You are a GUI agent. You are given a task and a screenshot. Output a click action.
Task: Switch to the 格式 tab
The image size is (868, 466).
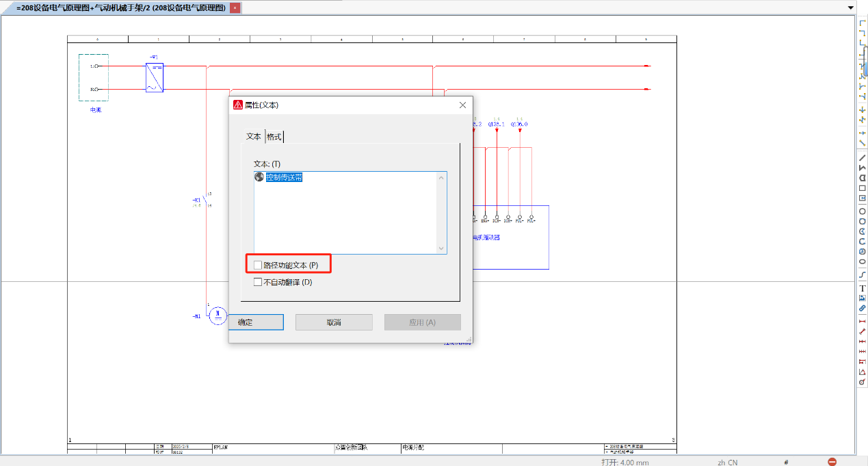[274, 136]
